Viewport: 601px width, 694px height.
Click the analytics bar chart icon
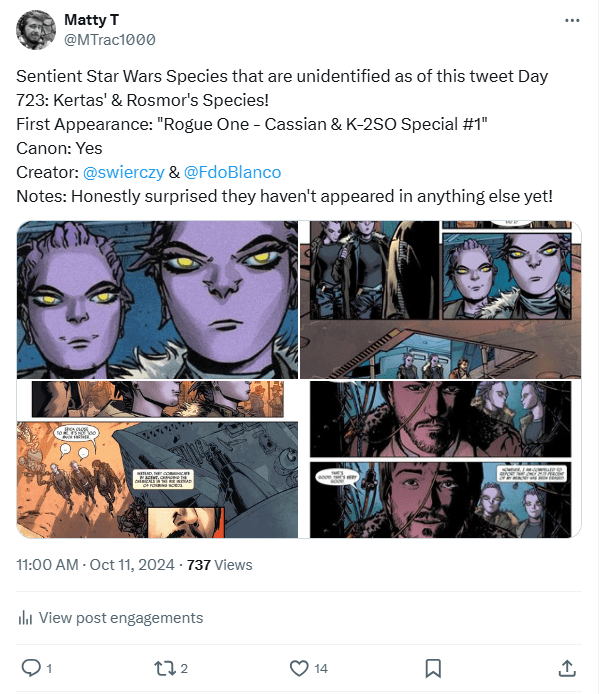pyautogui.click(x=26, y=618)
